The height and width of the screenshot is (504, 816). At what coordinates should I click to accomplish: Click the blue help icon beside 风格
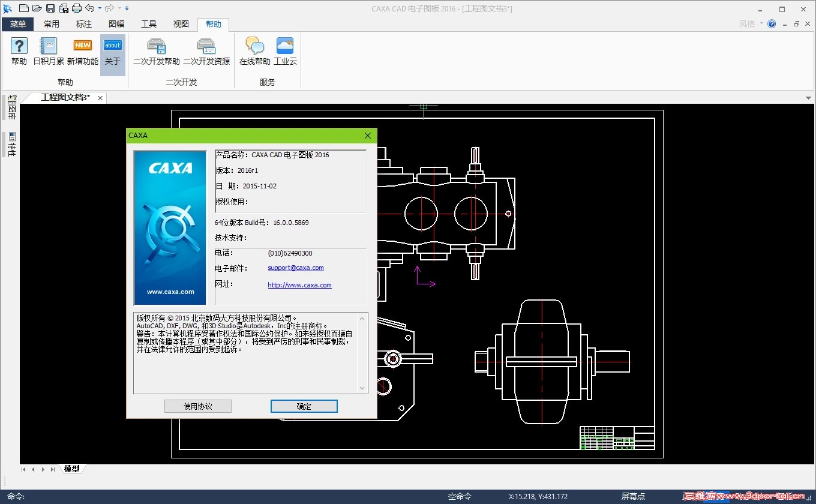click(772, 24)
